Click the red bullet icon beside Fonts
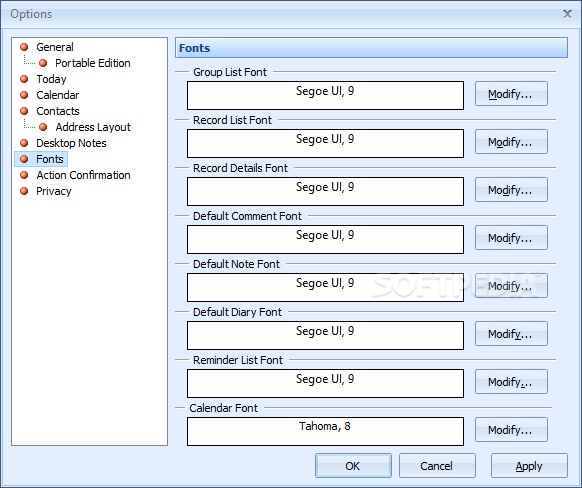 pos(24,159)
